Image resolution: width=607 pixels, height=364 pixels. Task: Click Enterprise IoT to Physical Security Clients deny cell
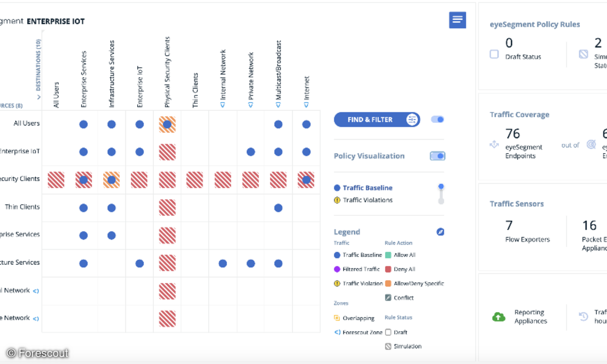(167, 152)
